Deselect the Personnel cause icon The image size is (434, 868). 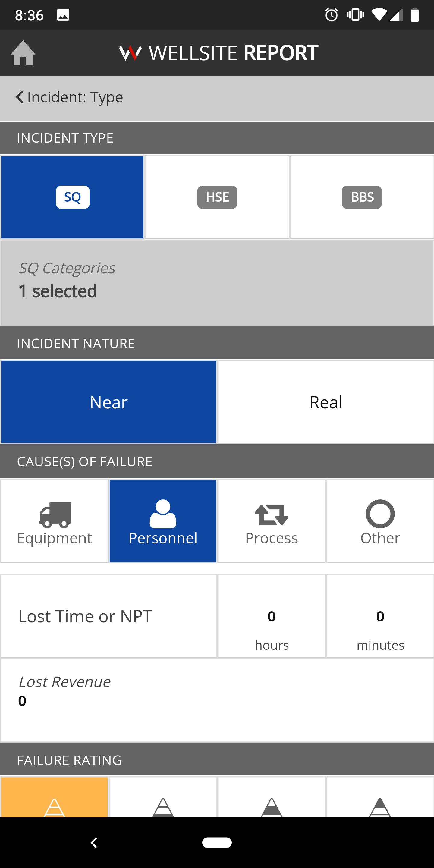click(163, 514)
